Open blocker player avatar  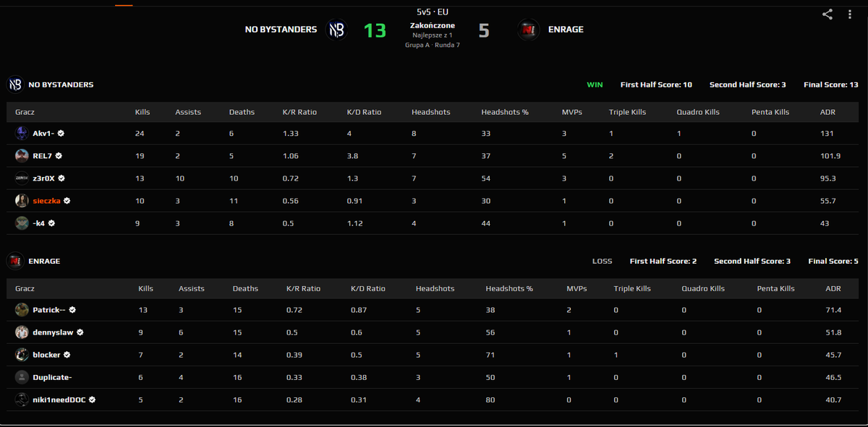coord(22,355)
